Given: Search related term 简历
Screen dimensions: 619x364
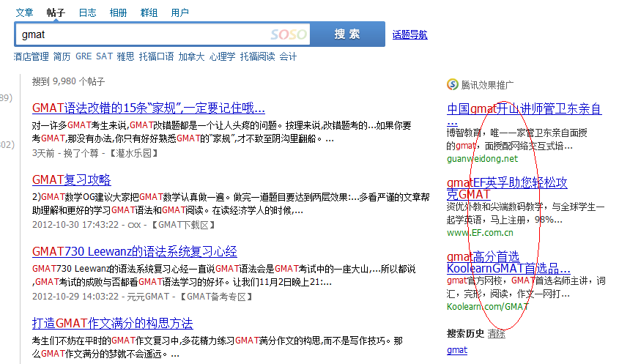Looking at the screenshot, I should 62,56.
